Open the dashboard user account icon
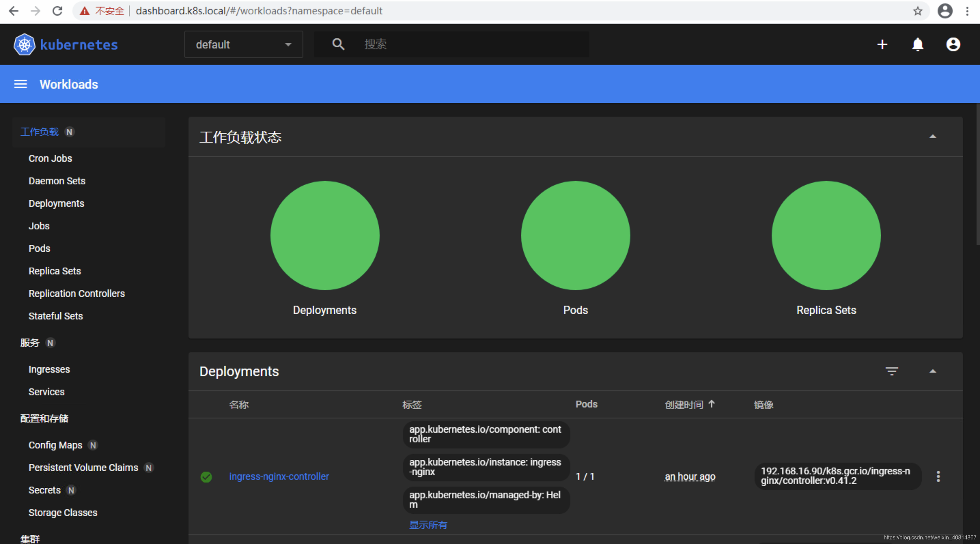This screenshot has width=980, height=544. click(x=953, y=44)
